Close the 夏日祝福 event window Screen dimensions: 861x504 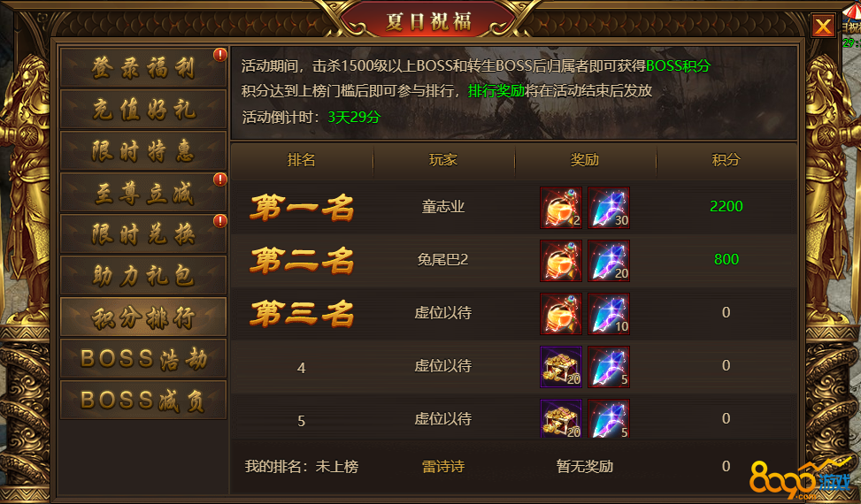click(x=823, y=26)
